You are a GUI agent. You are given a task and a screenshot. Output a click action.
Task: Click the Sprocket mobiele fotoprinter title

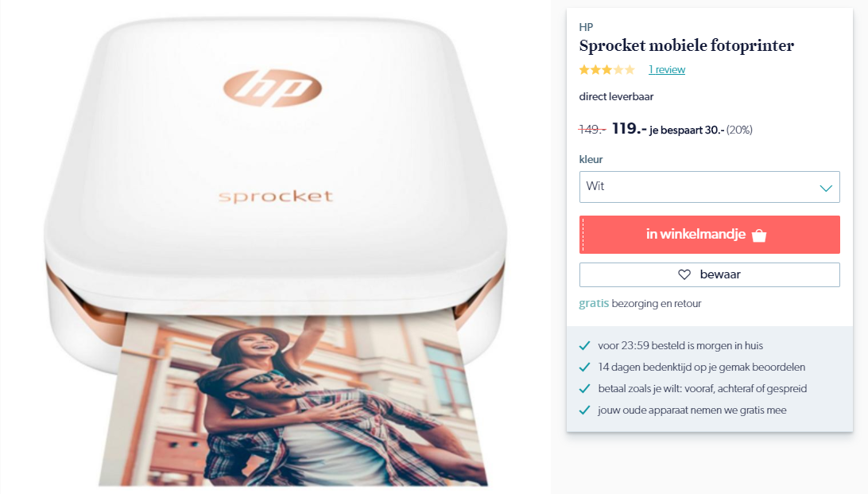687,45
